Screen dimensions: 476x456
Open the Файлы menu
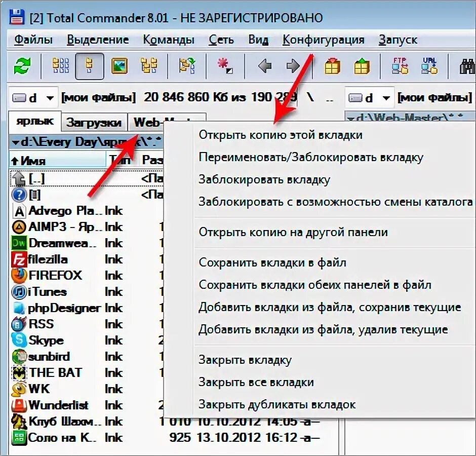[x=33, y=40]
